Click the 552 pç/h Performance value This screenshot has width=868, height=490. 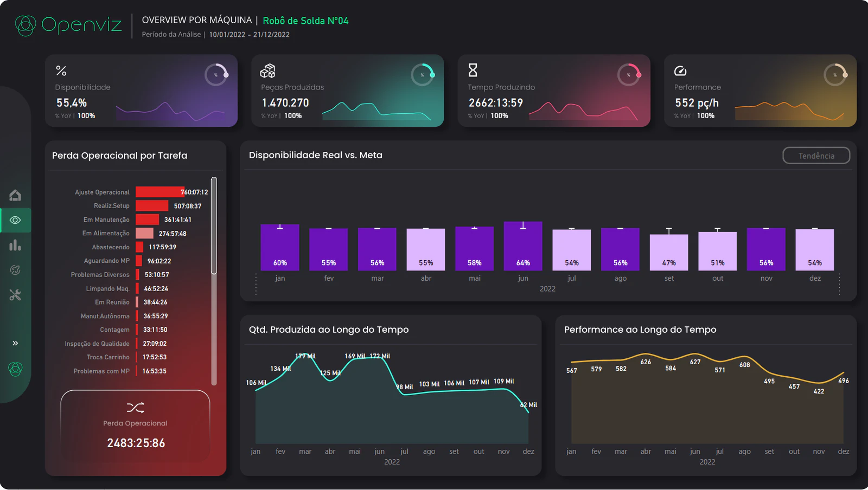pos(697,103)
